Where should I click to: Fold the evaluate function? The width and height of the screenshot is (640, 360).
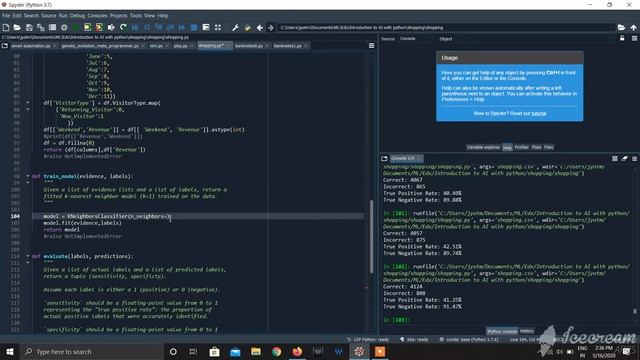(28, 256)
